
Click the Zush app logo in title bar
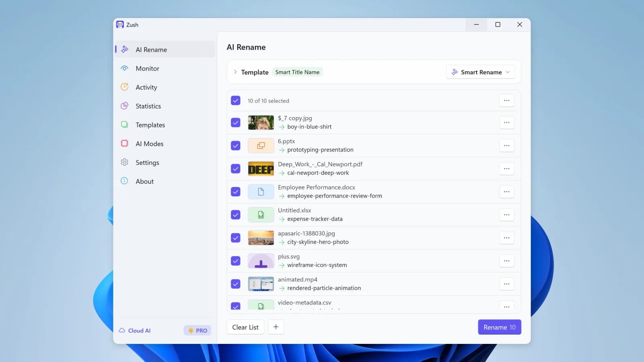tap(120, 25)
